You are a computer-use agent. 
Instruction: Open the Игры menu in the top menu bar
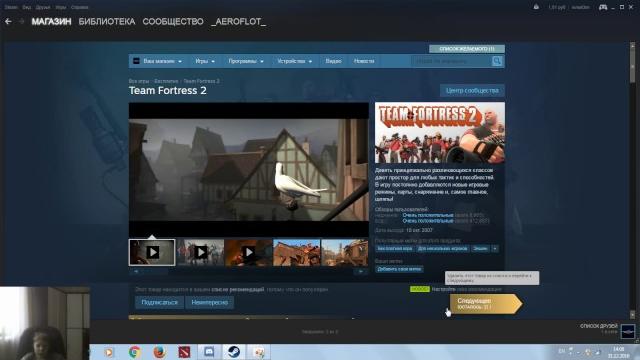point(60,7)
